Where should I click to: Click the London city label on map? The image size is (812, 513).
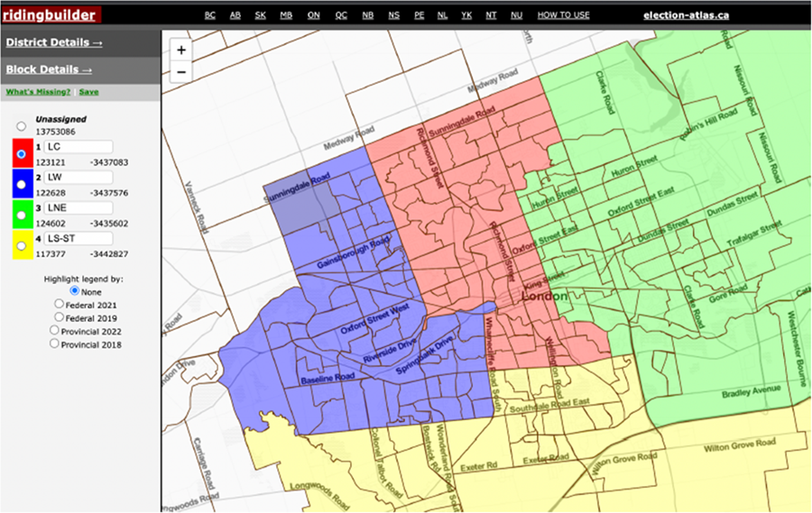point(544,296)
